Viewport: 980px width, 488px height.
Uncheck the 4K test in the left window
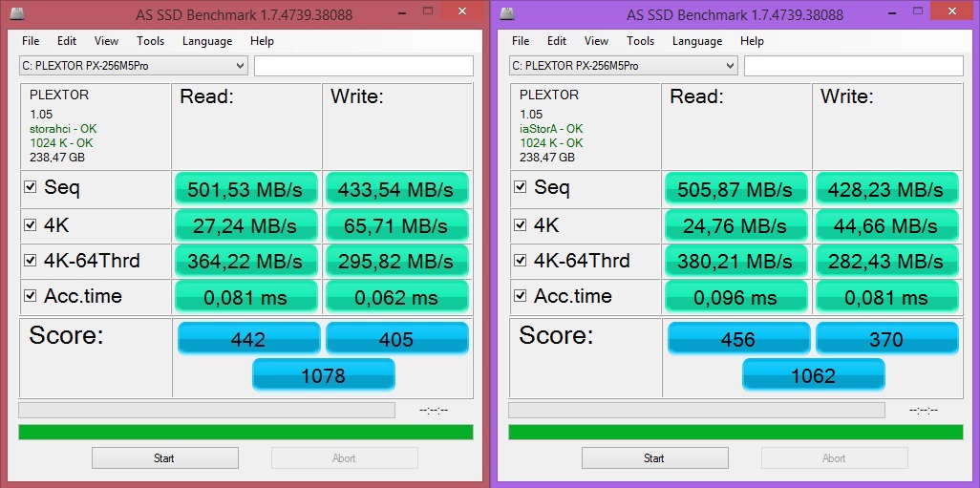click(x=30, y=224)
